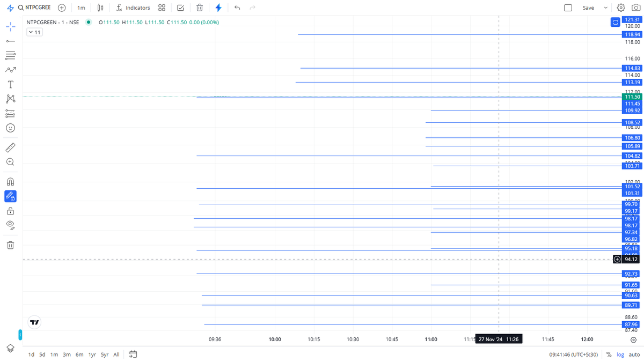Toggle lock all drawings
This screenshot has height=362, width=644.
click(10, 211)
